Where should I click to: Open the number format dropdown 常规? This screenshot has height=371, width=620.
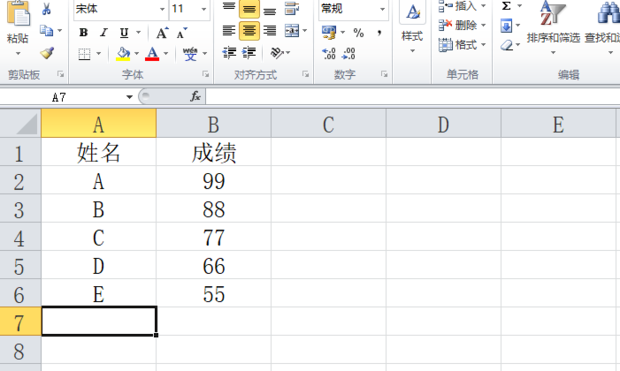click(382, 9)
